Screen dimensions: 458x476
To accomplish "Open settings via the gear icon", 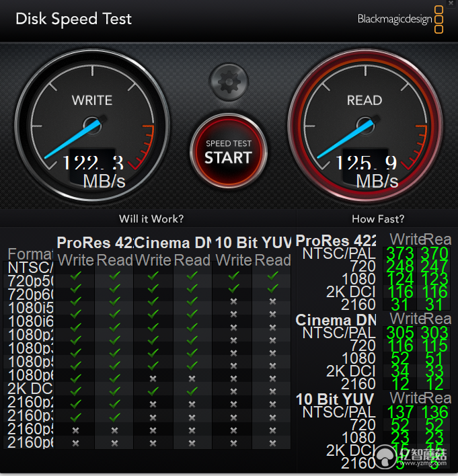I will [229, 82].
